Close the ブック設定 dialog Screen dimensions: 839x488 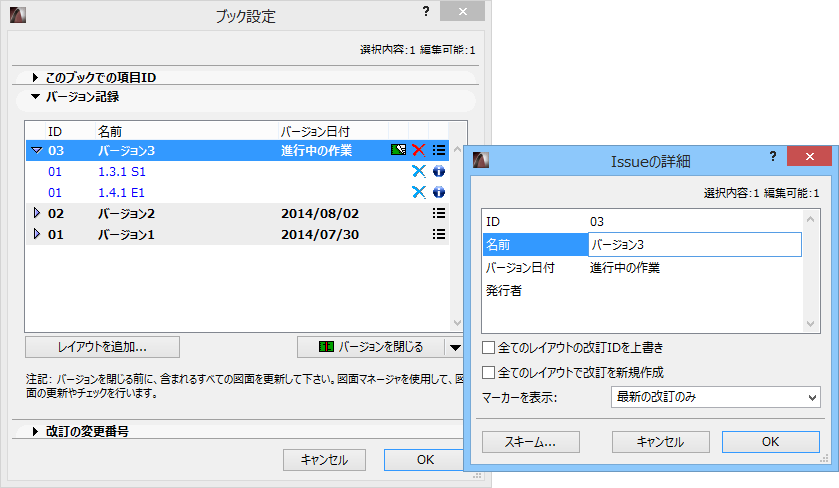coord(463,11)
